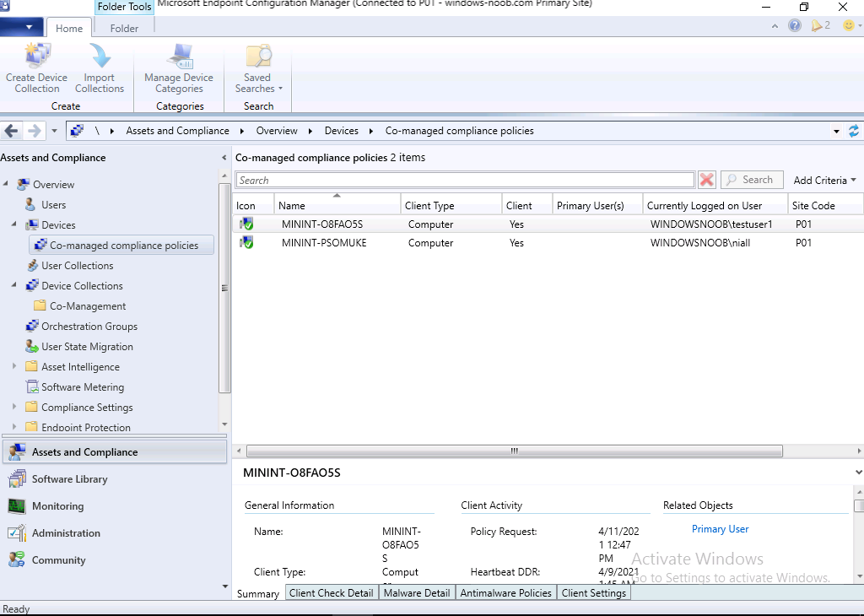This screenshot has width=864, height=616.
Task: Click the Search button
Action: (x=752, y=180)
